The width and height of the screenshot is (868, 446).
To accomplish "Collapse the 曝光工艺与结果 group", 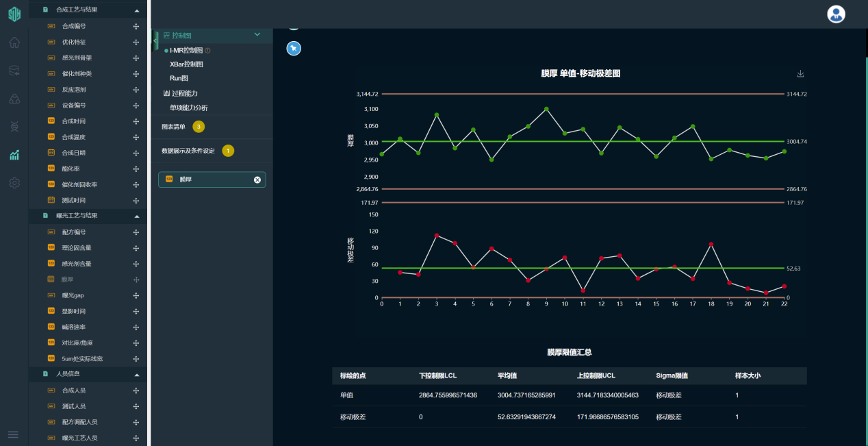I will point(136,216).
